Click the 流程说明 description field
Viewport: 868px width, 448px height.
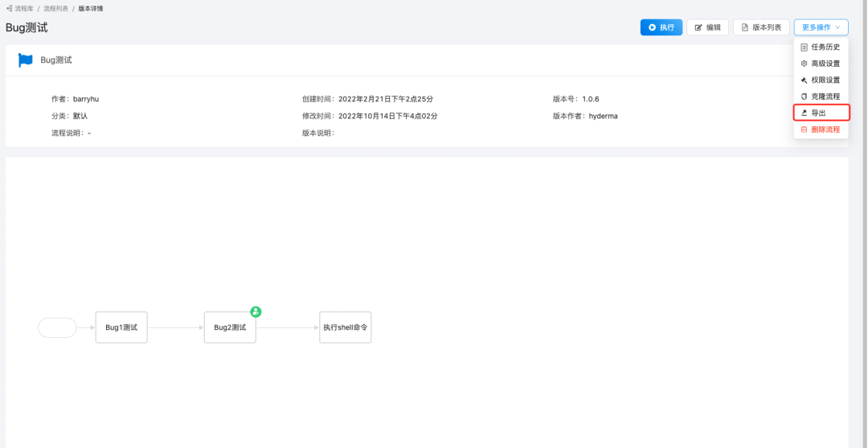[71, 133]
